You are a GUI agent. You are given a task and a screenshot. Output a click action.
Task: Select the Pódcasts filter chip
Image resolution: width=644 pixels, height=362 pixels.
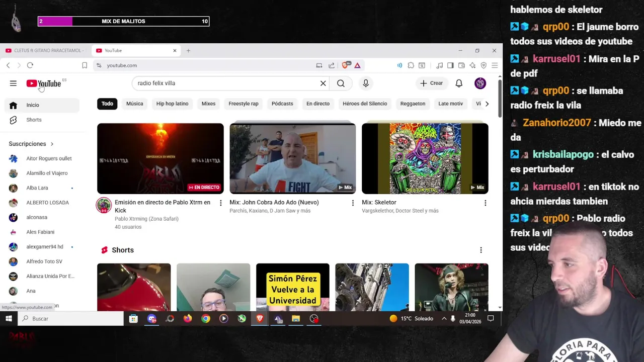coord(282,104)
